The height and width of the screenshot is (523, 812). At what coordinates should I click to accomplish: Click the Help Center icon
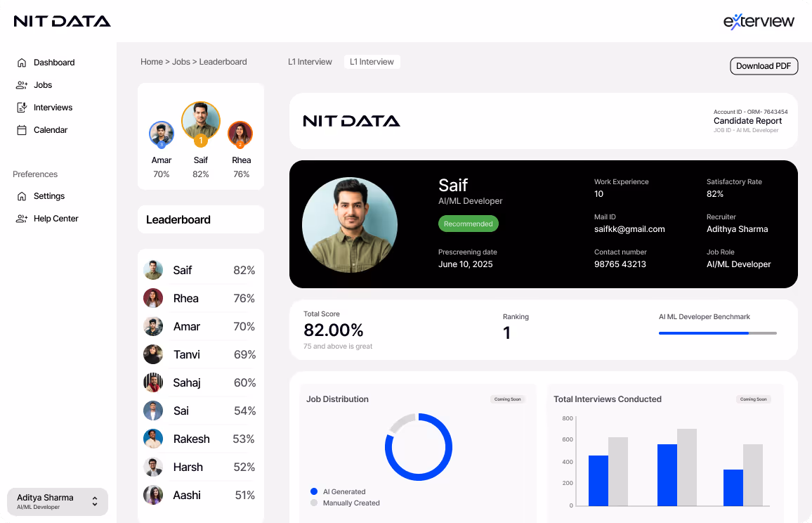tap(22, 219)
